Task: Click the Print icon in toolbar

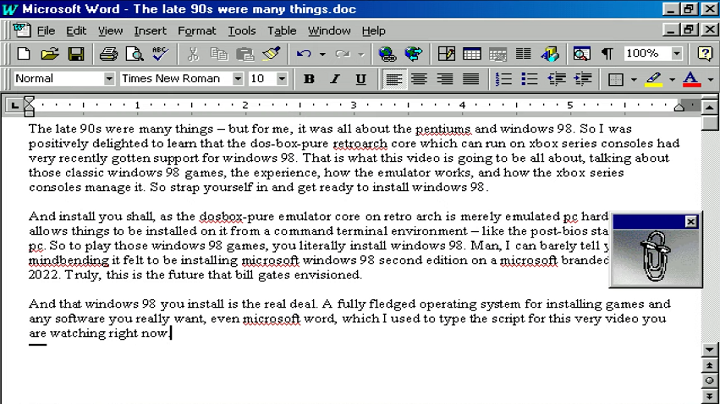Action: coord(105,54)
